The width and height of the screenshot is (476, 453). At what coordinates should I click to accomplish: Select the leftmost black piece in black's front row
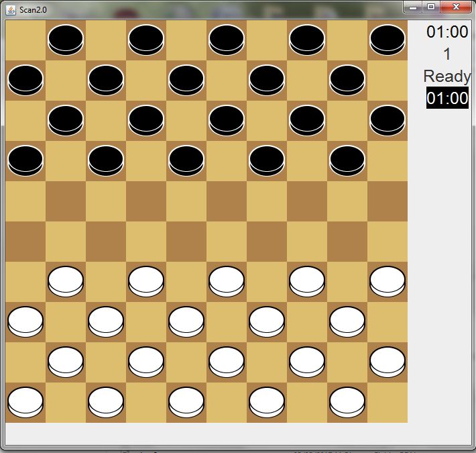(25, 160)
